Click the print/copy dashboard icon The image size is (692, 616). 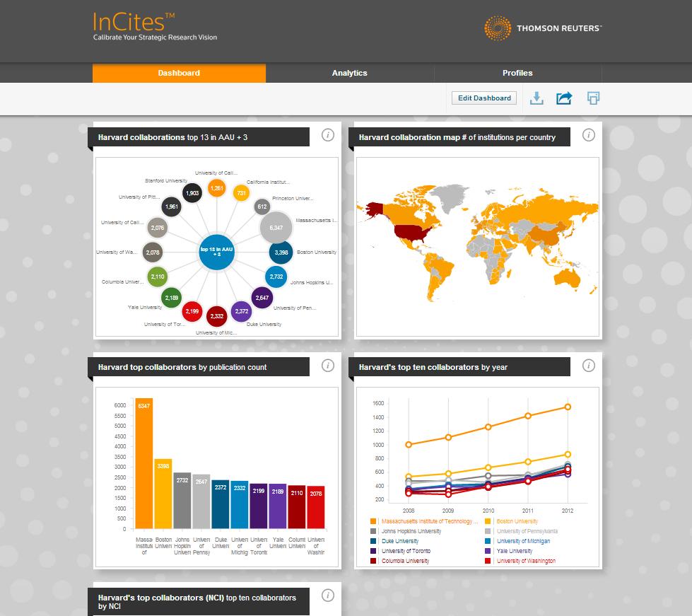coord(593,98)
